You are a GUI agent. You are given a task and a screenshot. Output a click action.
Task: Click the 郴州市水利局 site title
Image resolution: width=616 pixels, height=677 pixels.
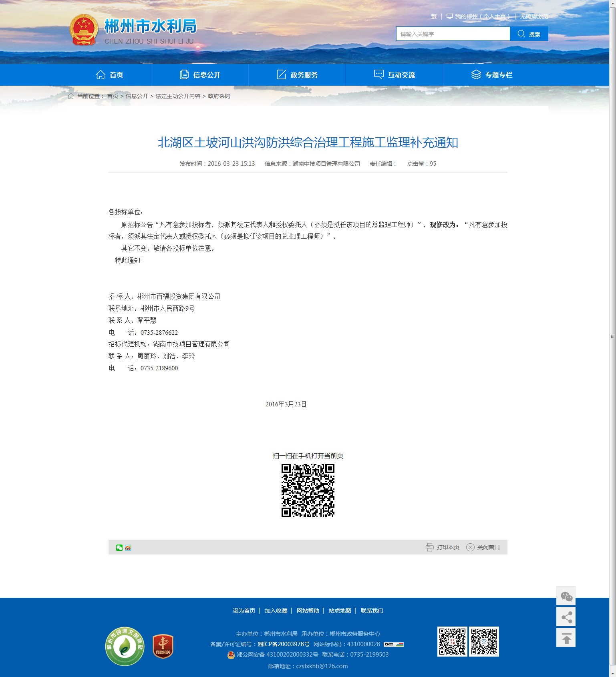click(150, 26)
